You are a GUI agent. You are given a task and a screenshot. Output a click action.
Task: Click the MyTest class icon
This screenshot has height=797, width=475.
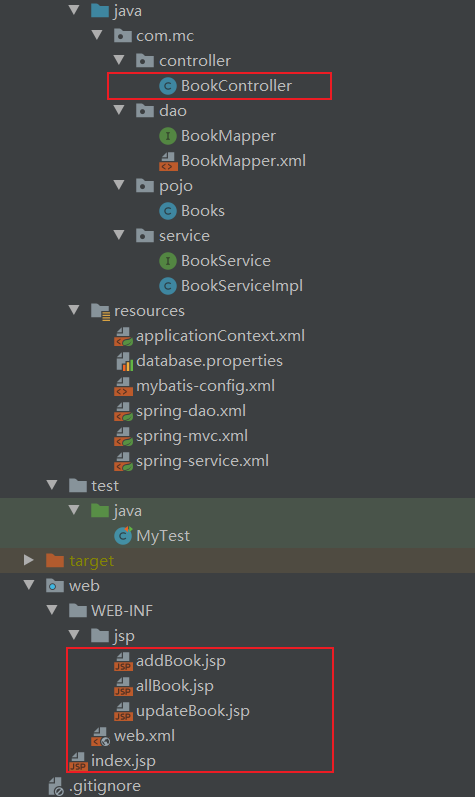click(123, 536)
